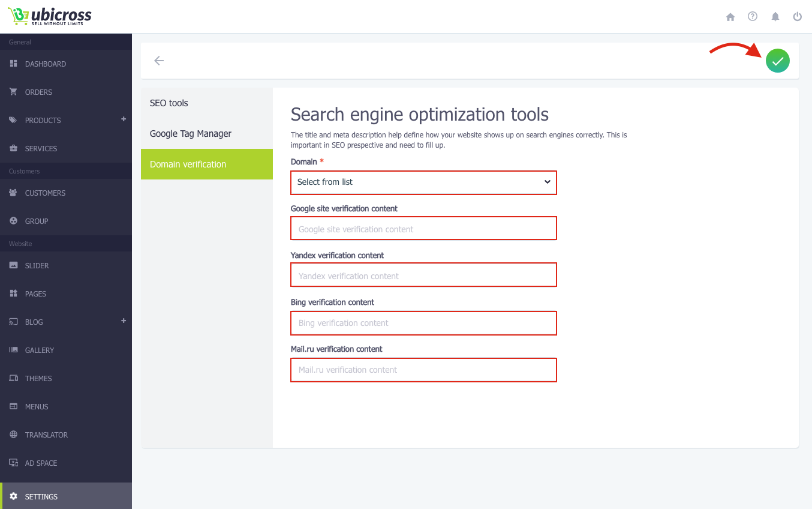
Task: Click the Products tag icon
Action: (x=13, y=120)
